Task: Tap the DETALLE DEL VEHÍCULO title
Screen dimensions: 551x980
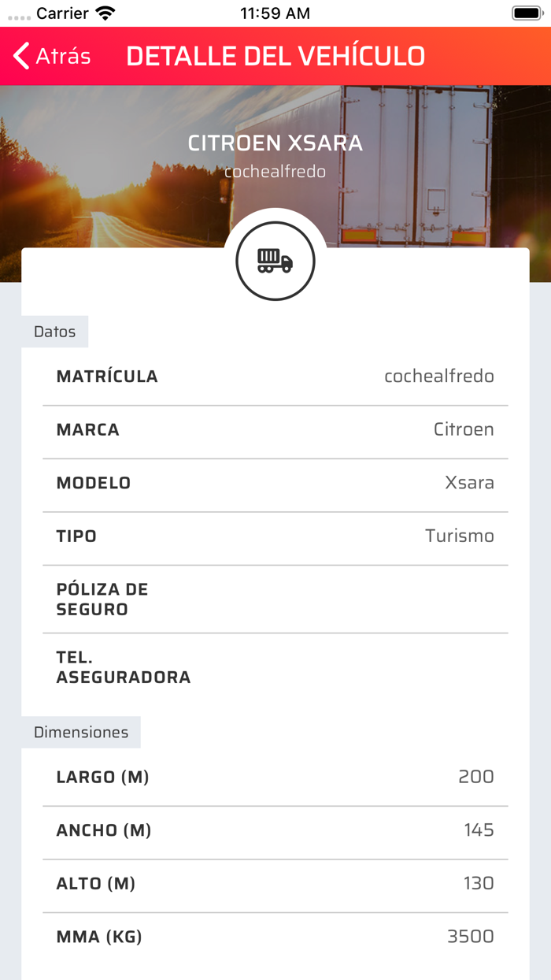Action: pos(275,56)
